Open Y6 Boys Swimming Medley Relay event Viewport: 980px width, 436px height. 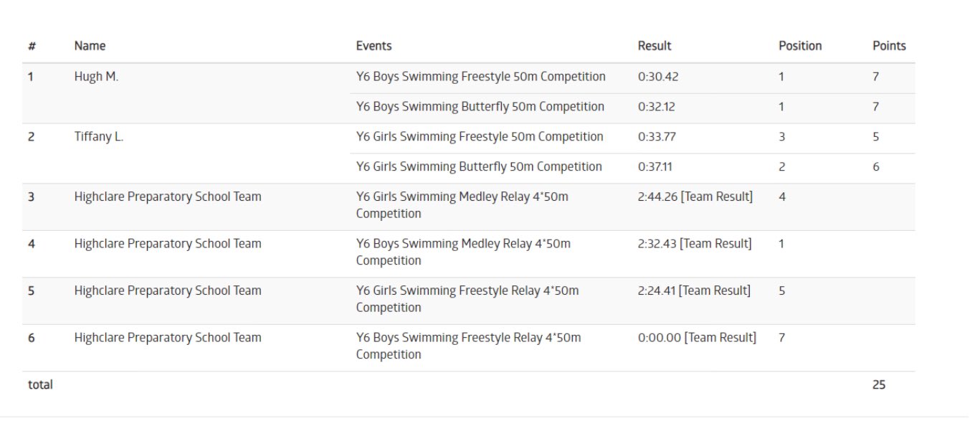(463, 252)
